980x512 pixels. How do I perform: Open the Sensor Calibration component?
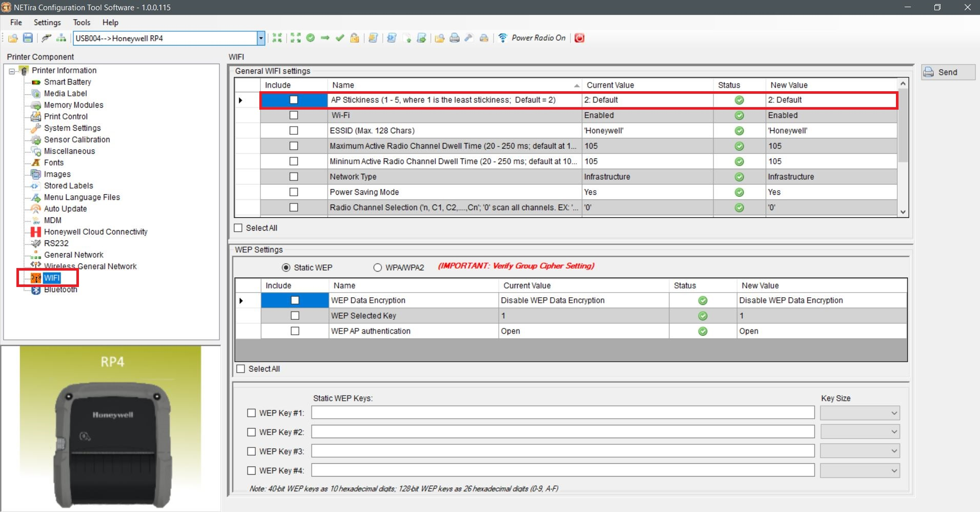coord(77,139)
